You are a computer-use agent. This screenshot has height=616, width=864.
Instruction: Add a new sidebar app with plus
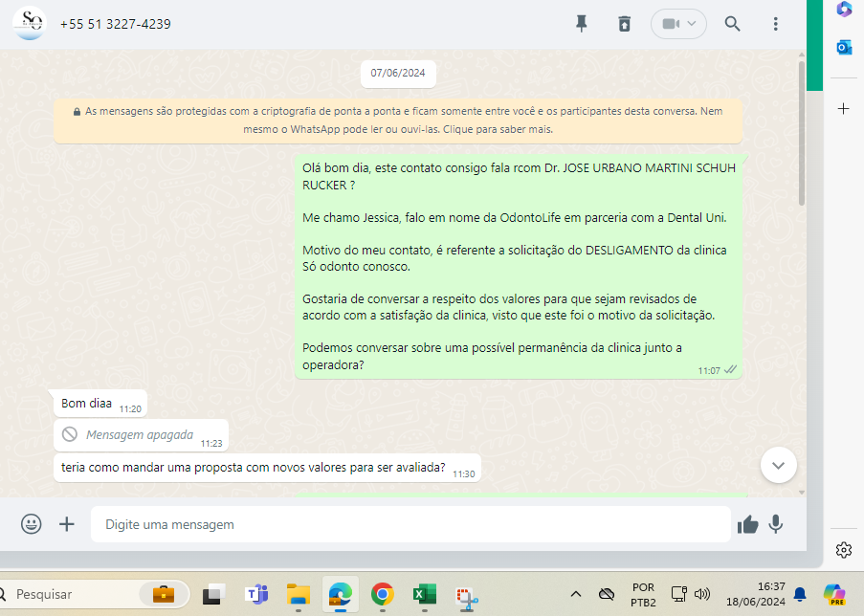click(x=844, y=108)
